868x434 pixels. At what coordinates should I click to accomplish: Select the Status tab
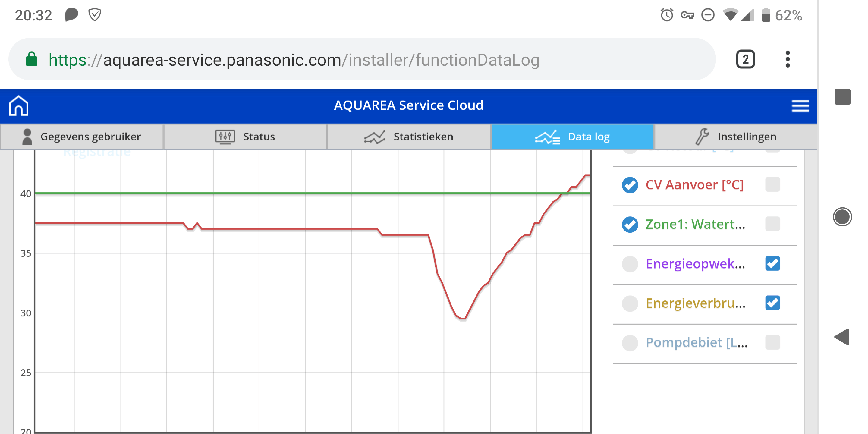pyautogui.click(x=245, y=137)
